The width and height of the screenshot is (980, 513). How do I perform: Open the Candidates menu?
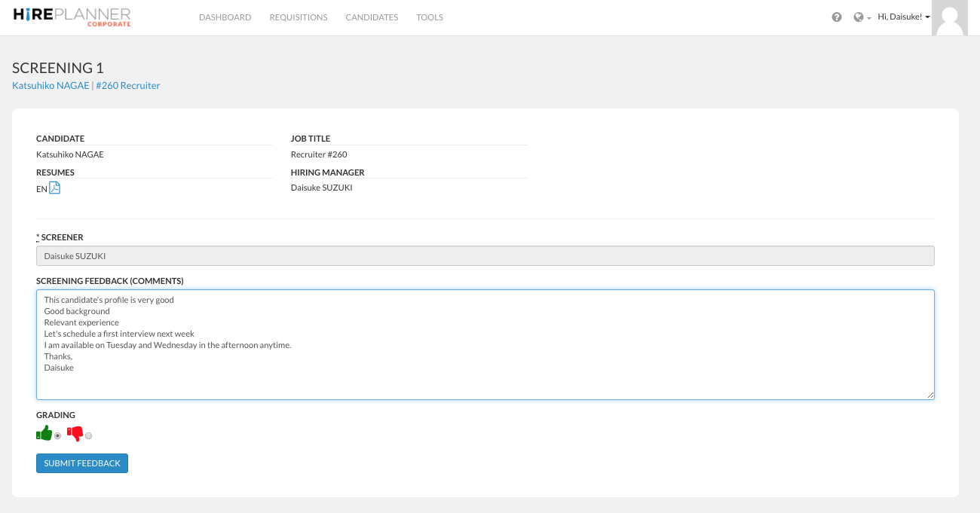[372, 17]
